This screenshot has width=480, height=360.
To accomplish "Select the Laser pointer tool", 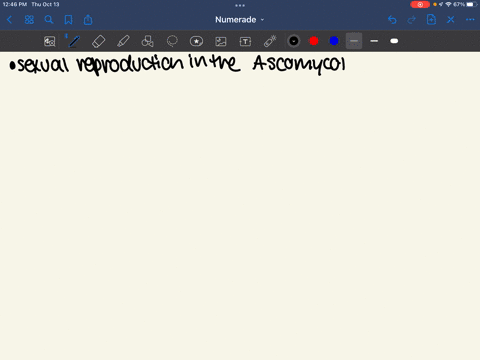I will [x=270, y=41].
